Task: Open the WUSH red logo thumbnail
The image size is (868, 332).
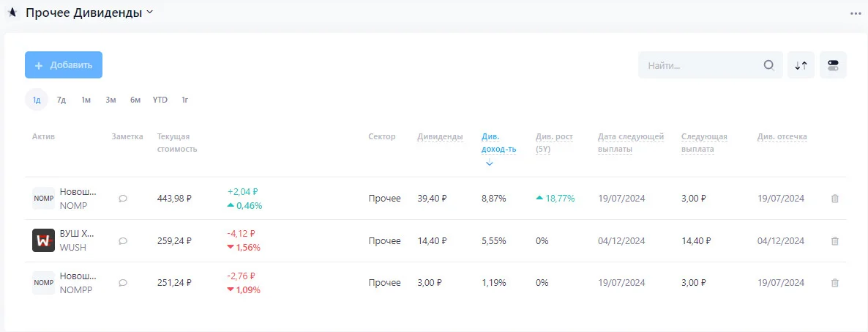Action: coord(43,240)
